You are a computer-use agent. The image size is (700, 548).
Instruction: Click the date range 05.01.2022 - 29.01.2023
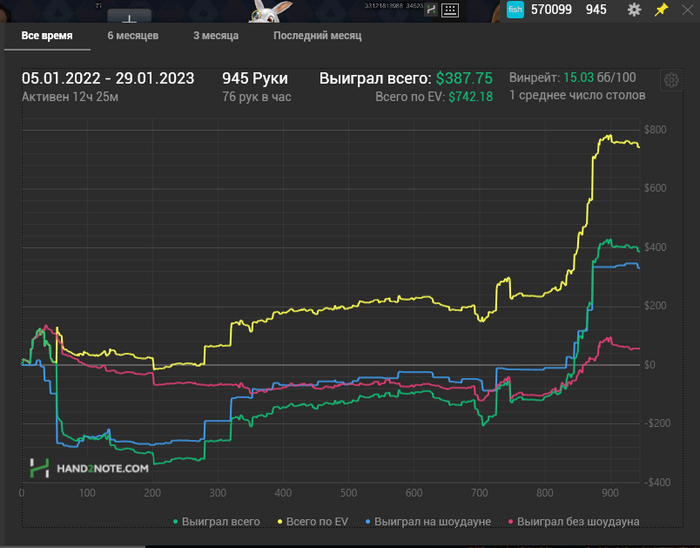(108, 79)
